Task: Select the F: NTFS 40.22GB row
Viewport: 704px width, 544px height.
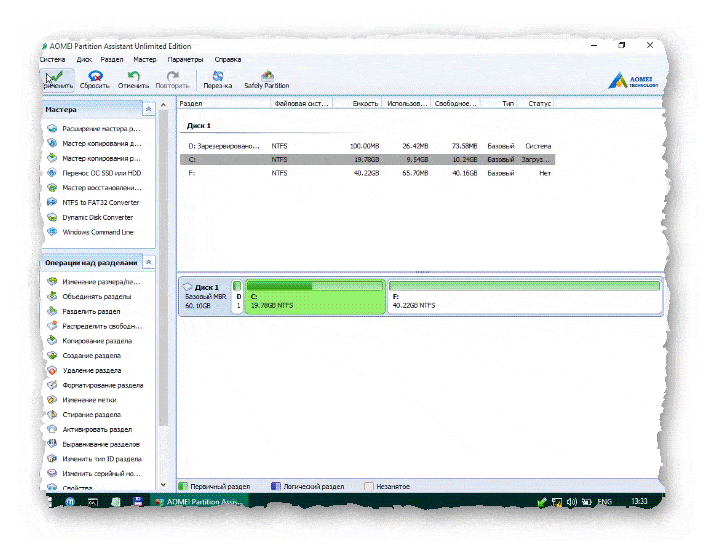Action: point(367,173)
